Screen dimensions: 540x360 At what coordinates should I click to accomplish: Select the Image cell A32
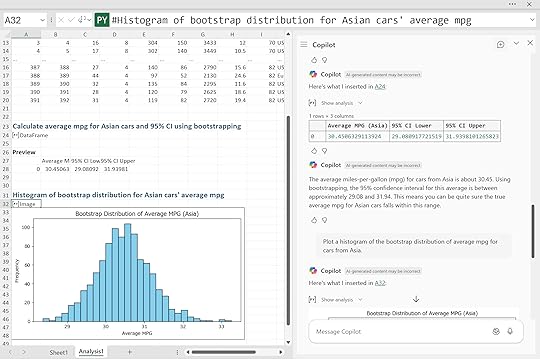26,204
